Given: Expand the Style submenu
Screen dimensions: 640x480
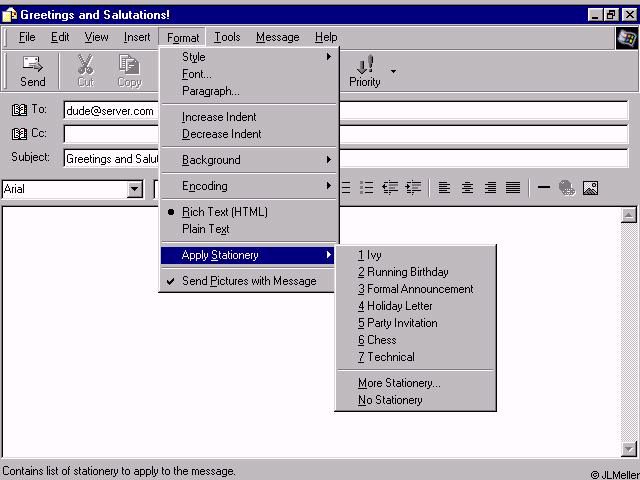Looking at the screenshot, I should [x=249, y=57].
